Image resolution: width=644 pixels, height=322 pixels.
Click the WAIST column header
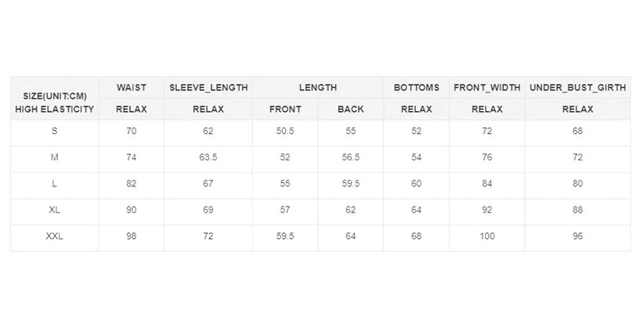point(131,88)
